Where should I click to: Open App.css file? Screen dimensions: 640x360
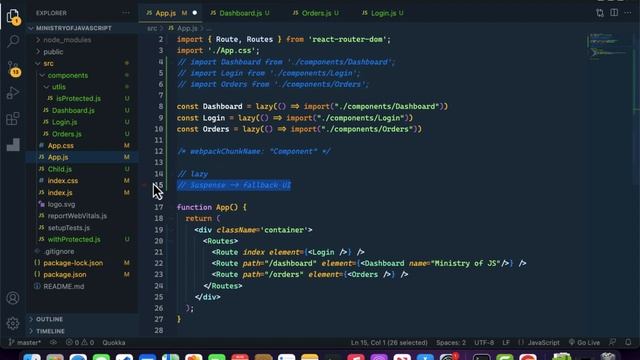pyautogui.click(x=82, y=145)
